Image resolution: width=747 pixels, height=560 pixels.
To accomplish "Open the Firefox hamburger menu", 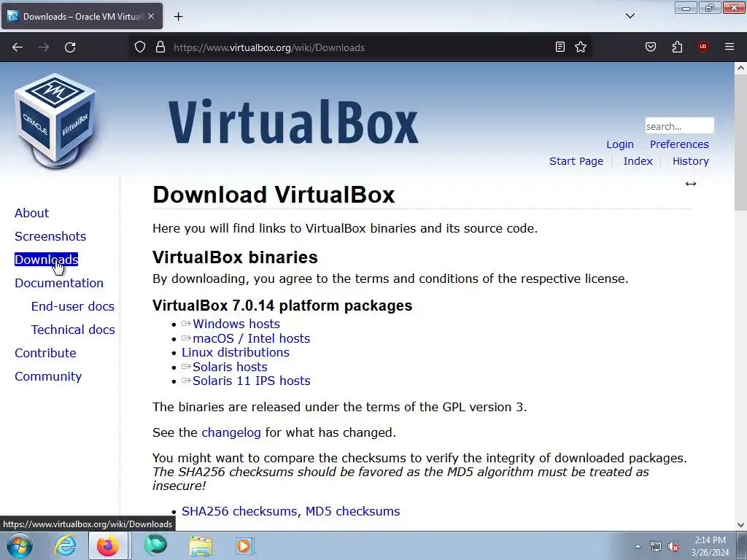I will (729, 47).
